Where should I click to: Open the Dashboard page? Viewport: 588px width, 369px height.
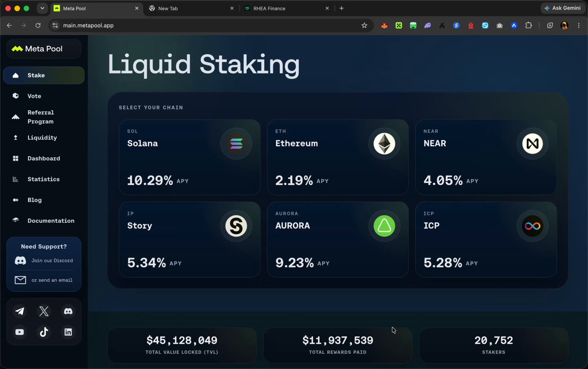44,158
